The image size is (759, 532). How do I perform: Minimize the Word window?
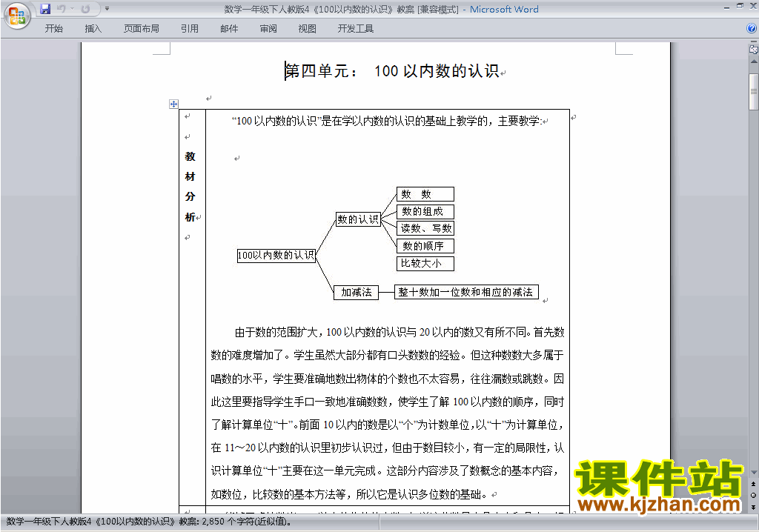pyautogui.click(x=726, y=7)
